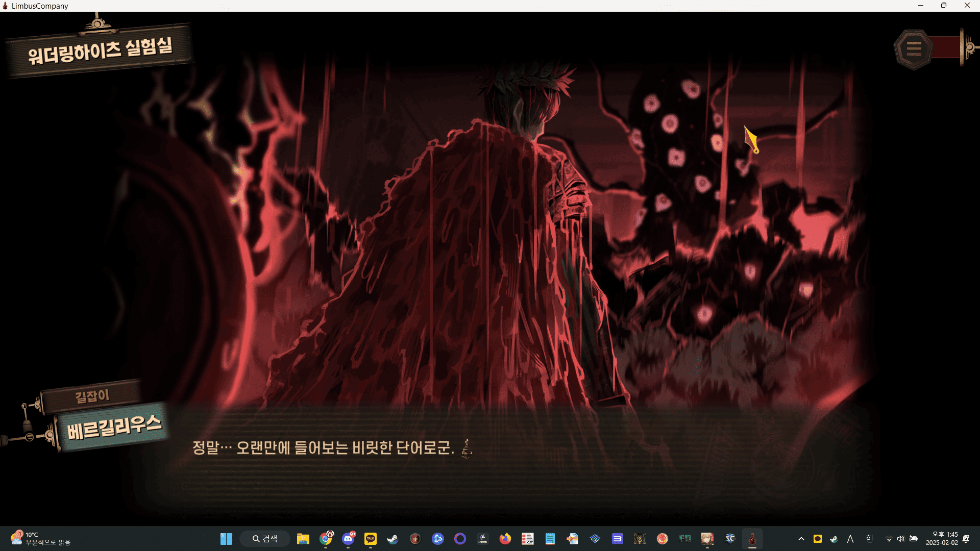Viewport: 980px width, 551px height.
Task: Open Google Chrome from the taskbar
Action: (326, 539)
